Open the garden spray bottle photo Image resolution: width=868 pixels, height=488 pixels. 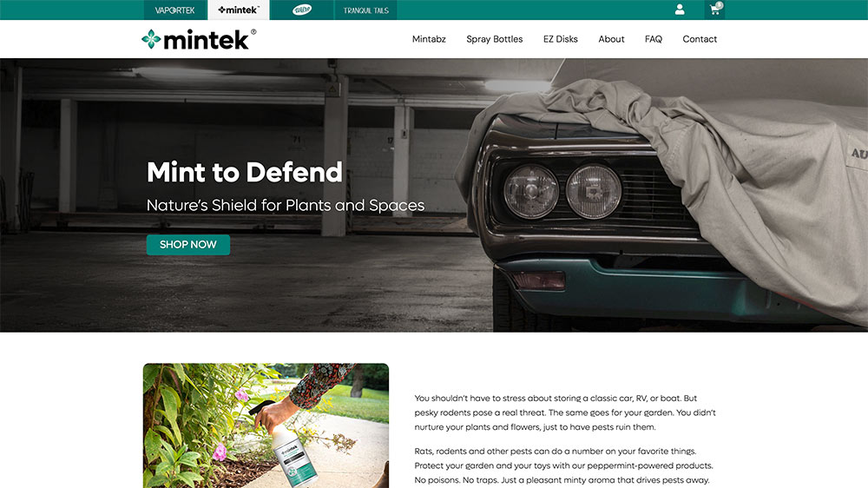click(266, 425)
